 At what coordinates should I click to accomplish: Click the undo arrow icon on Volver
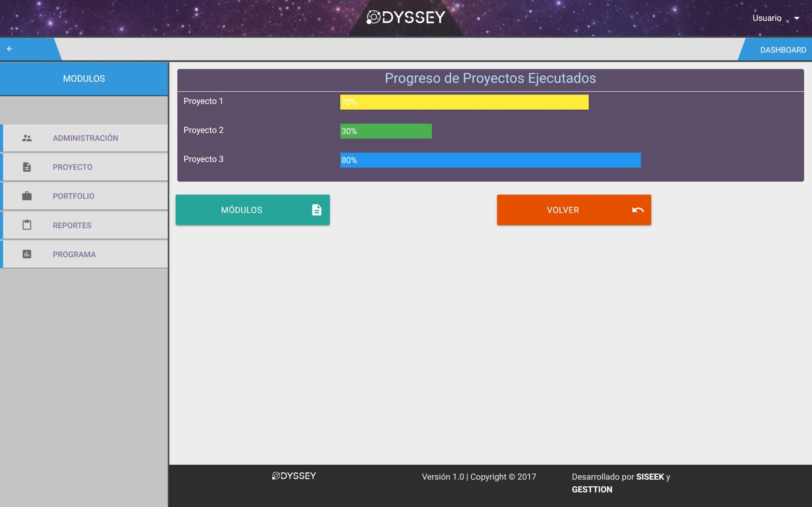coord(638,210)
